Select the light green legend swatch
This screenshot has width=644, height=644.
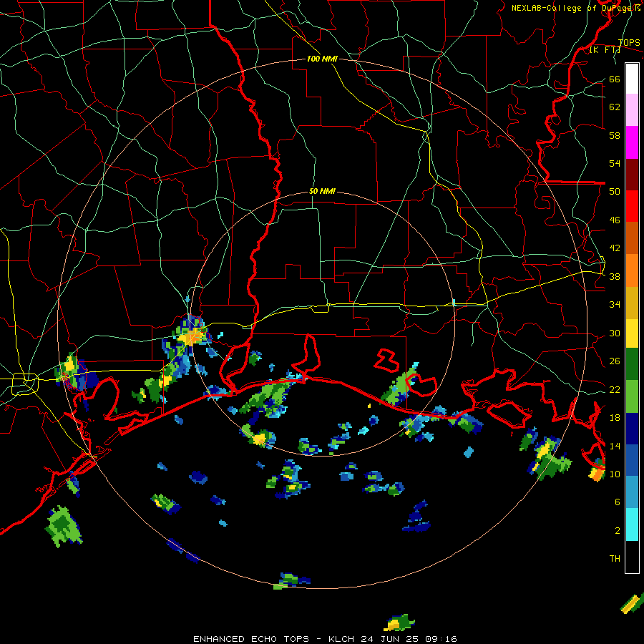click(x=632, y=396)
